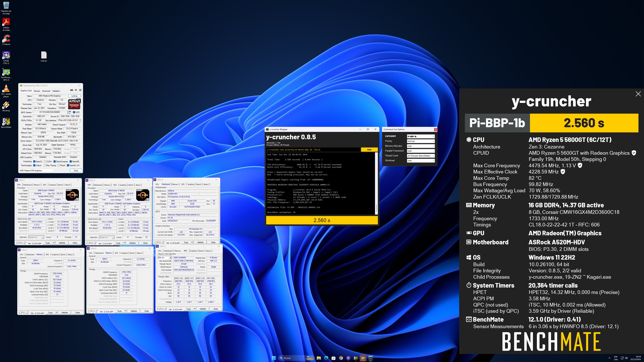Switch to BenchMate via BM taskbar icon
Screen dimensions: 644x362
(x=356, y=358)
